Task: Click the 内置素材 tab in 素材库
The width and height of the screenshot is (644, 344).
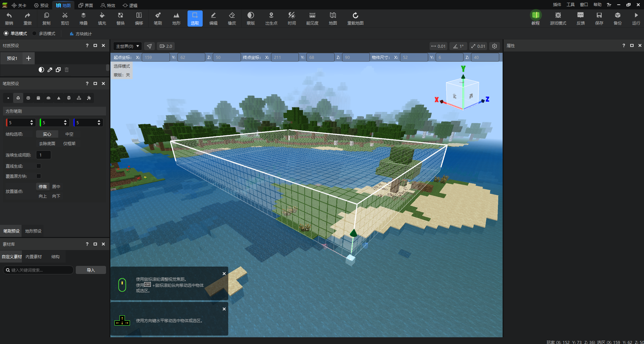Action: pos(34,256)
